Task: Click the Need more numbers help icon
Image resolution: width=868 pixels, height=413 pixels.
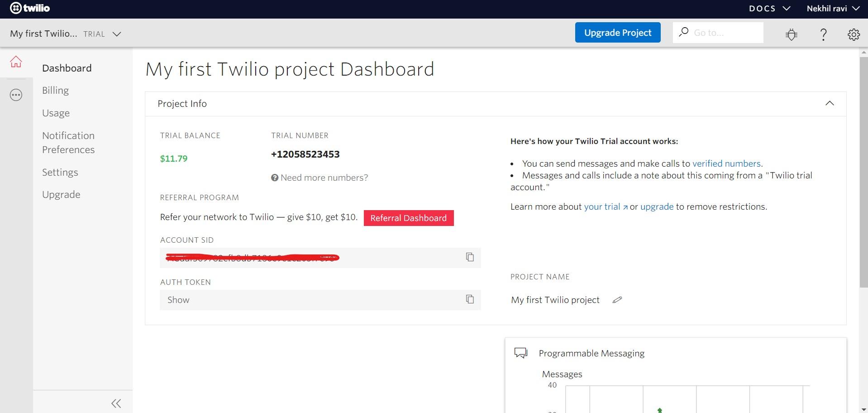Action: click(x=274, y=178)
